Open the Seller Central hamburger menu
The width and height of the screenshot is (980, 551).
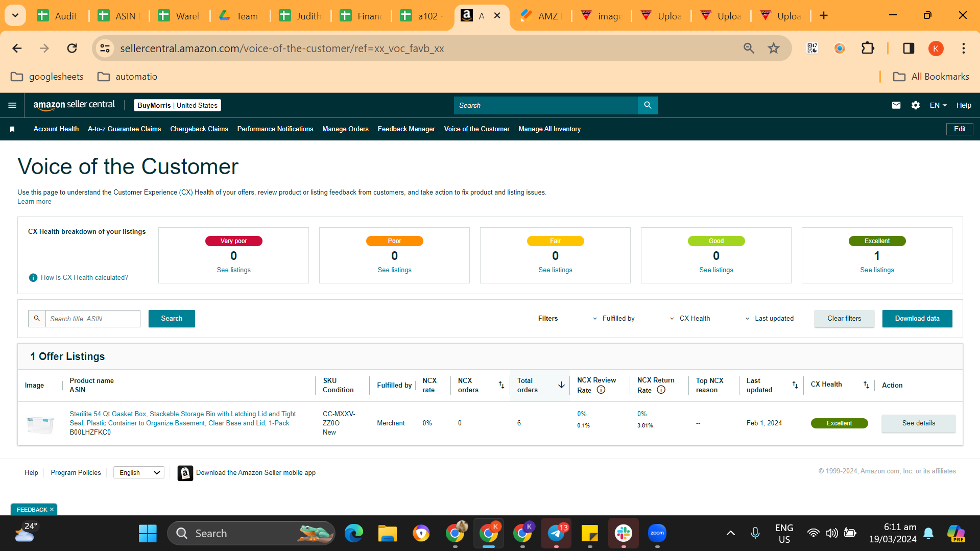coord(12,105)
